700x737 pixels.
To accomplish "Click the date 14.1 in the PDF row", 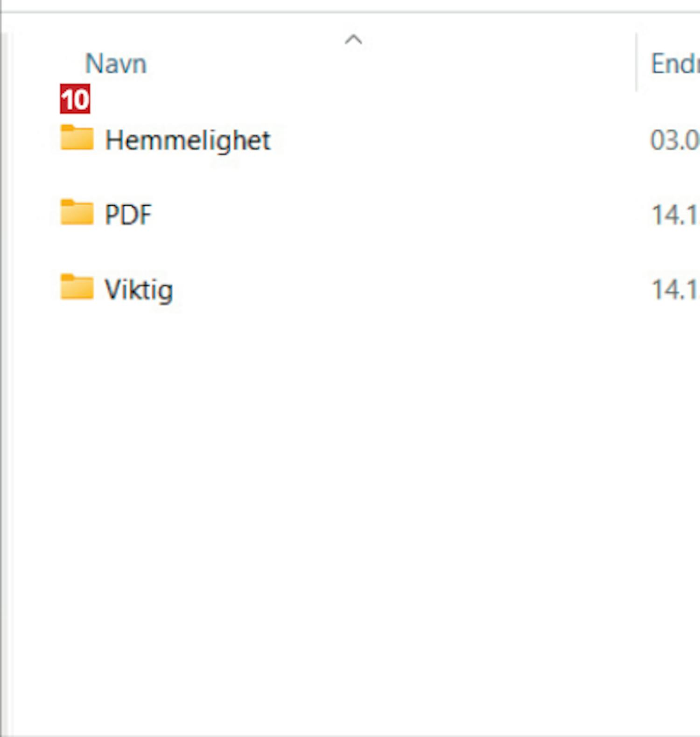I will pos(675,215).
